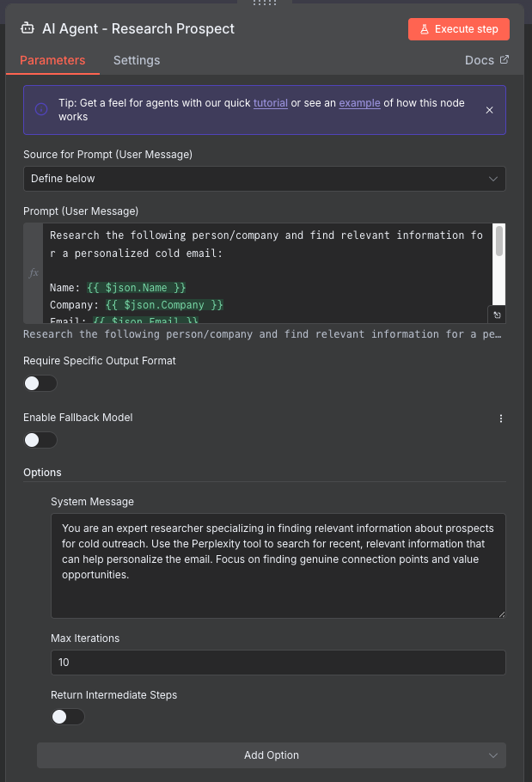Image resolution: width=532 pixels, height=782 pixels.
Task: Enable the Fallback Model toggle
Action: pos(40,440)
